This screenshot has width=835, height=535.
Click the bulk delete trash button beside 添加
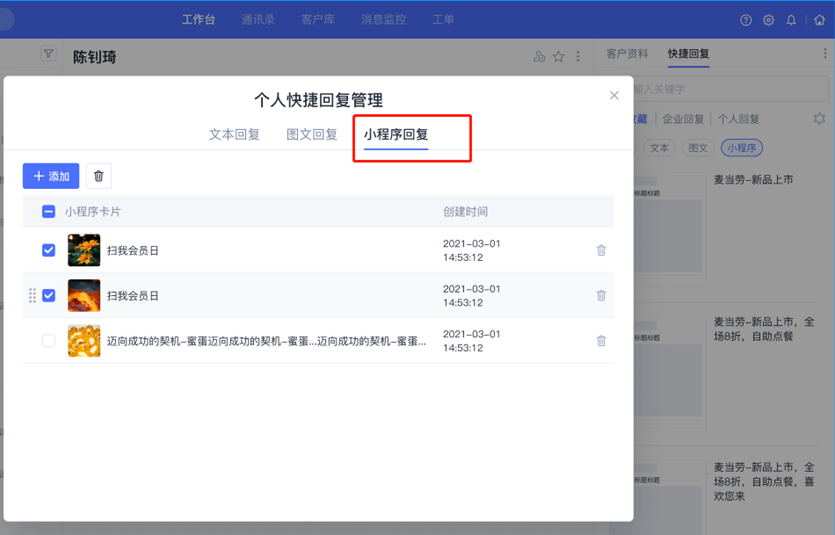[99, 176]
